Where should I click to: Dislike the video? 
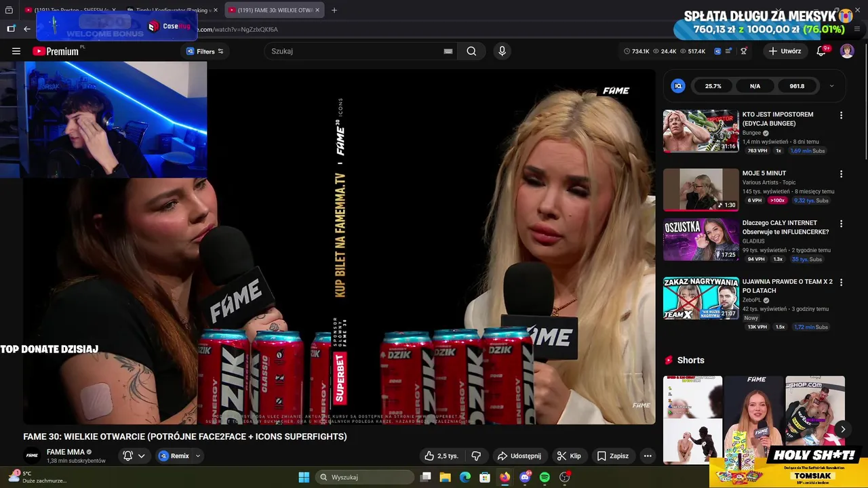(476, 456)
